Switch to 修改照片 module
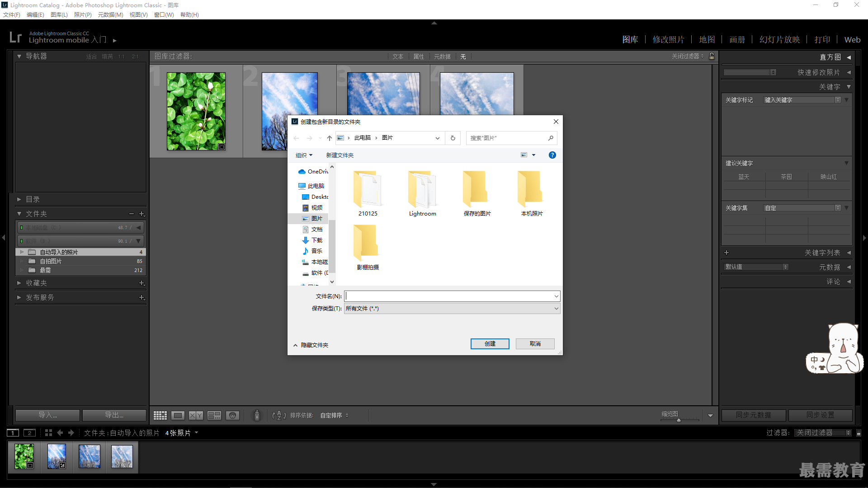The image size is (868, 488). coord(669,40)
